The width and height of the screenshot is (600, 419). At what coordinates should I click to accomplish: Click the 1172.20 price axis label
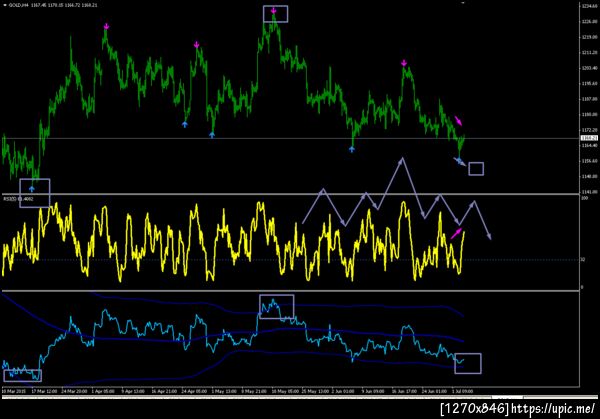(590, 130)
